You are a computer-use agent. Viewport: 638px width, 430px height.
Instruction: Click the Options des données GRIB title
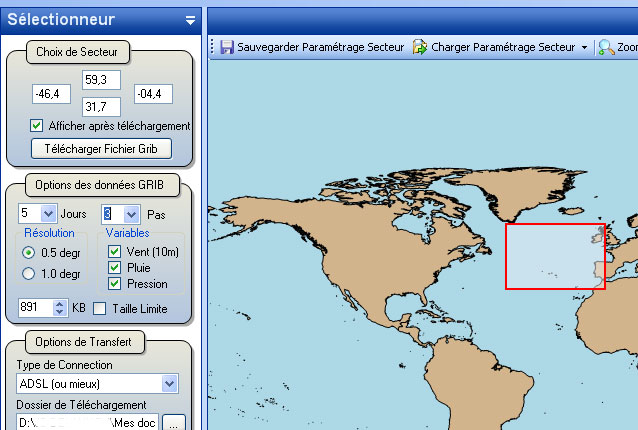(100, 185)
